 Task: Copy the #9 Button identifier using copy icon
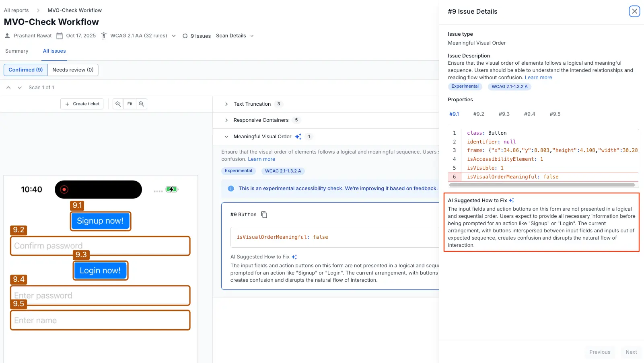point(264,214)
